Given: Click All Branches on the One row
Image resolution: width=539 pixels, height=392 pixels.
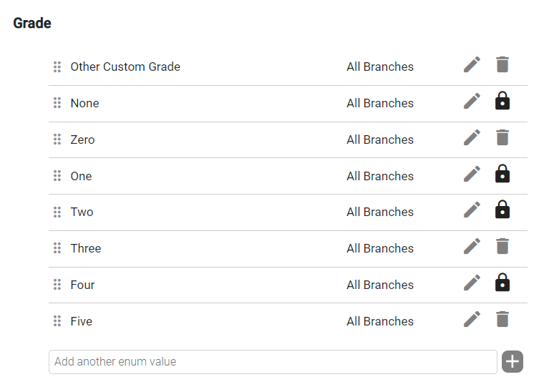Looking at the screenshot, I should (380, 176).
